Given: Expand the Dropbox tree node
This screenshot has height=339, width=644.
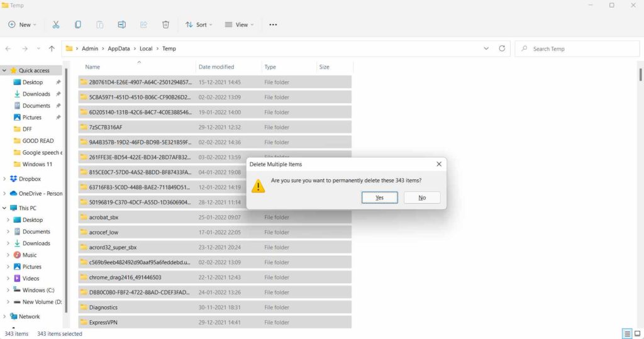Looking at the screenshot, I should [4, 179].
